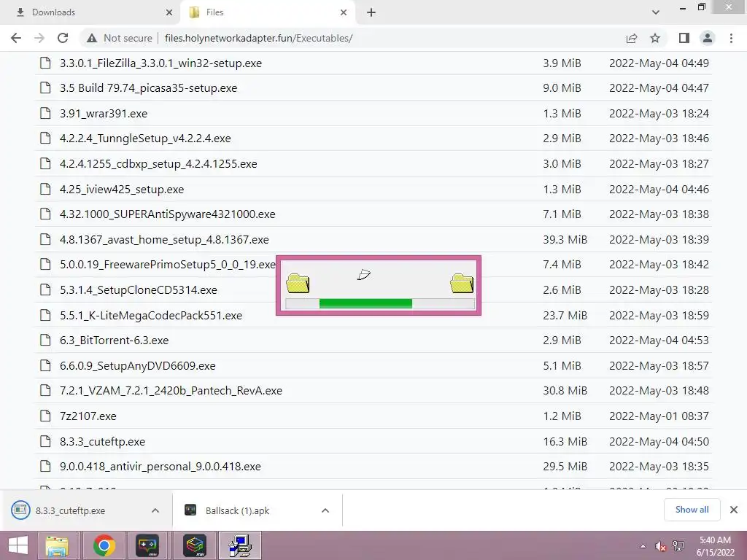
Task: Open the clock showing 5:40 AM
Action: tap(716, 546)
